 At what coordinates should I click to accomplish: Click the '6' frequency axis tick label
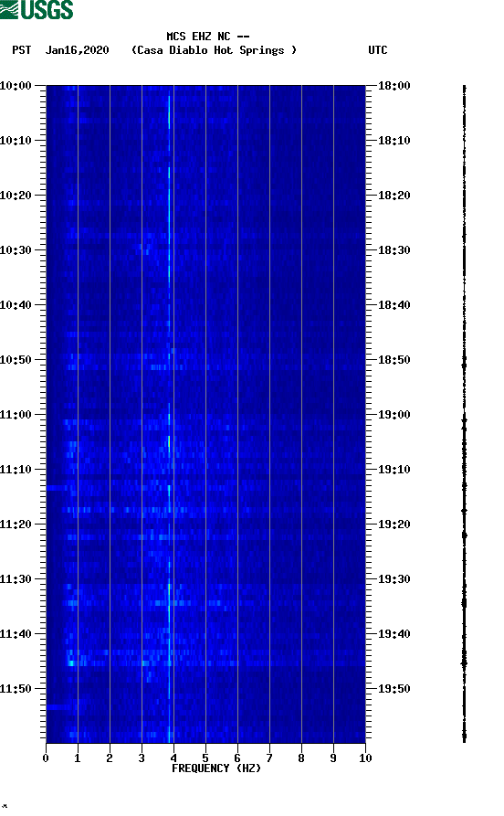click(x=237, y=758)
